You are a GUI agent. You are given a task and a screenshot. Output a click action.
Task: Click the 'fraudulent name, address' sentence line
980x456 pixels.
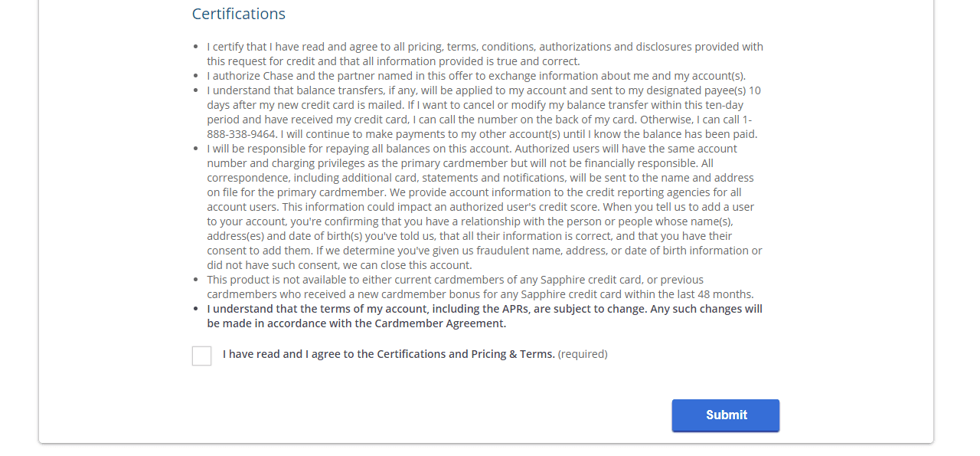click(x=485, y=251)
